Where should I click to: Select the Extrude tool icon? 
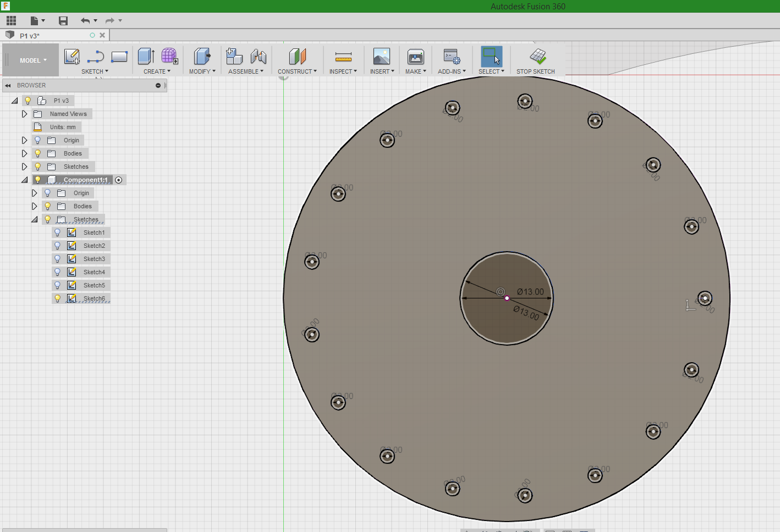146,56
